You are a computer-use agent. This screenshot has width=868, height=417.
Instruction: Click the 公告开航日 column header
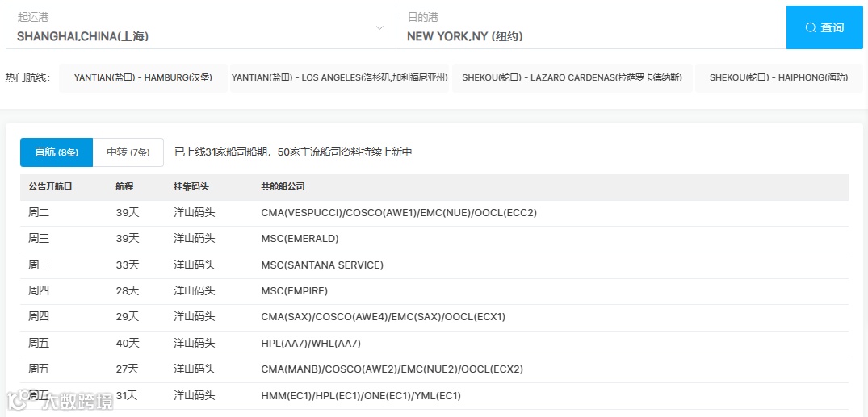click(50, 187)
